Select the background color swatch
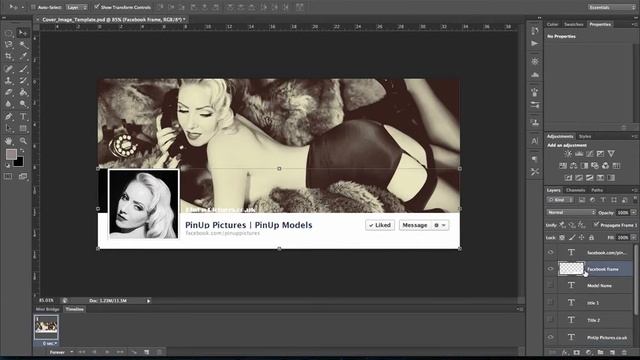Screen dimensions: 640x360 click(19, 163)
